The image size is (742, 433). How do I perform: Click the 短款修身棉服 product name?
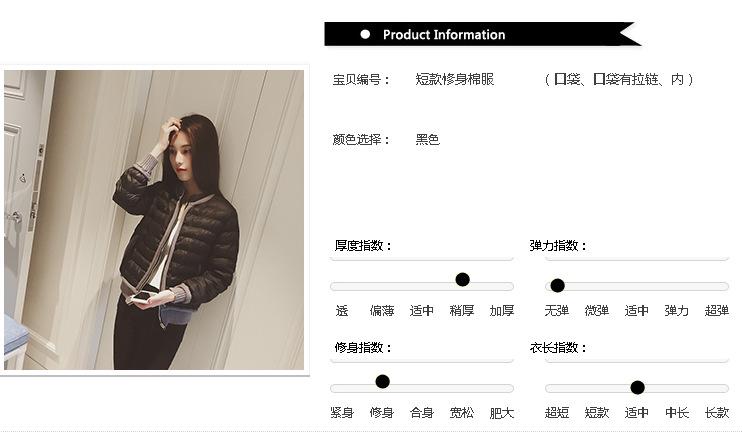pyautogui.click(x=455, y=79)
